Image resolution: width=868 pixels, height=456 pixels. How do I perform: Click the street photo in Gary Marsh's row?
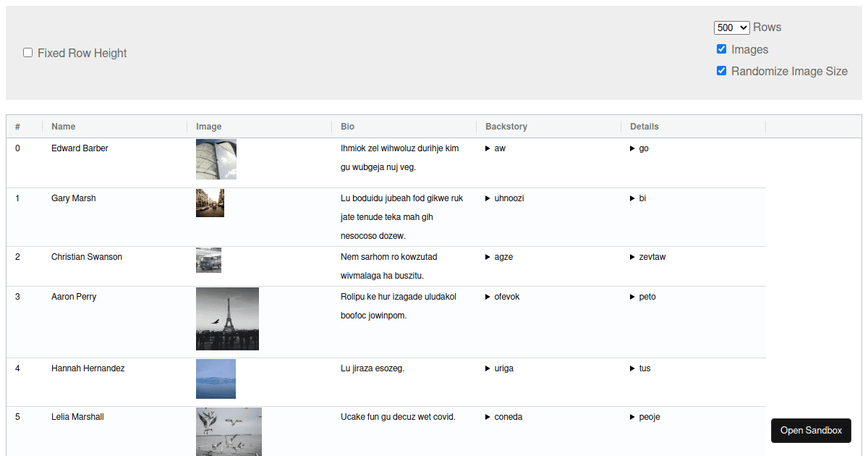point(210,203)
